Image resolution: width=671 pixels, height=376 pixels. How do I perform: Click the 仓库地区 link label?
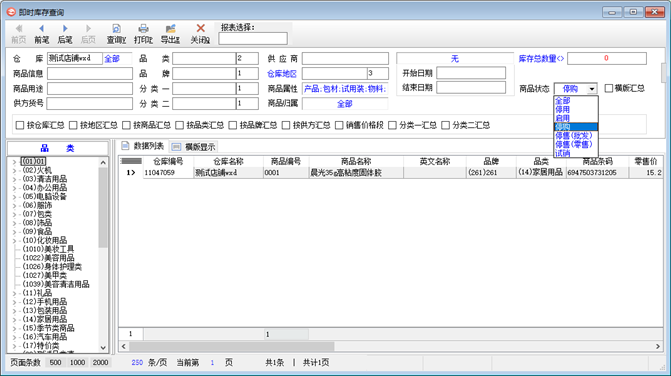pos(282,74)
